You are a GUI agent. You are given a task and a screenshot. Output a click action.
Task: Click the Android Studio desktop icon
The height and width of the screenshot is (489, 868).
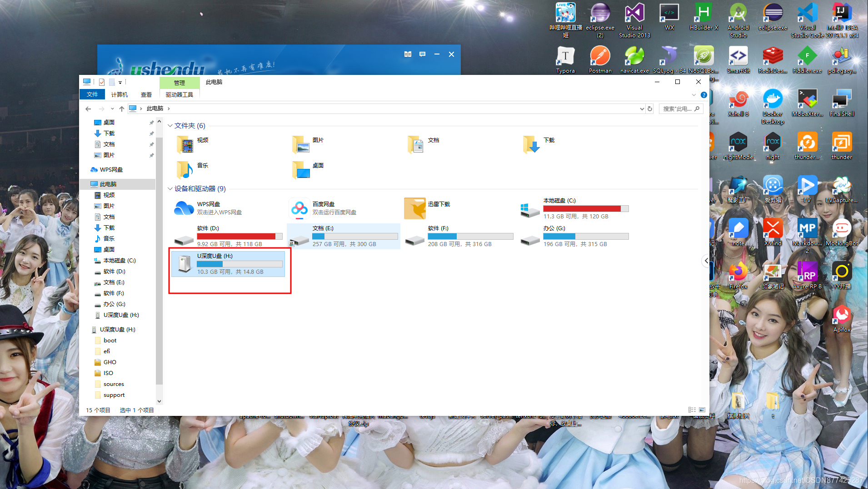coord(738,20)
